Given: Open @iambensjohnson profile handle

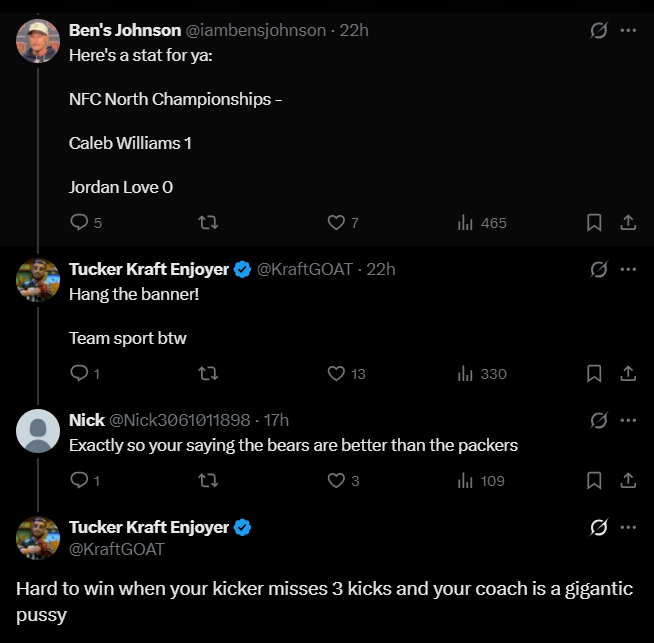Looking at the screenshot, I should [x=256, y=30].
